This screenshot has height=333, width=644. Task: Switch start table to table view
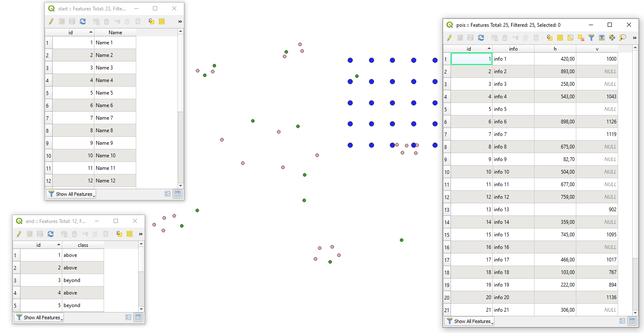coord(178,194)
